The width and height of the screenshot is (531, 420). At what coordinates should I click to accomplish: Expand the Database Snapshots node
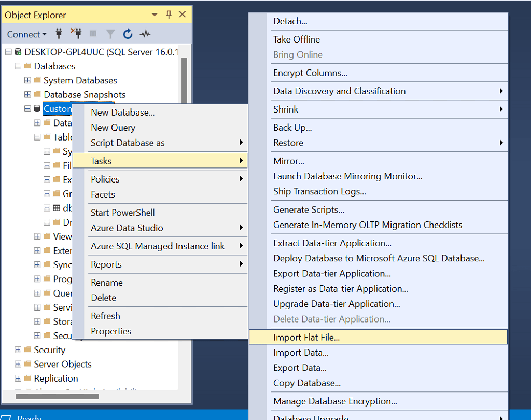click(x=27, y=94)
